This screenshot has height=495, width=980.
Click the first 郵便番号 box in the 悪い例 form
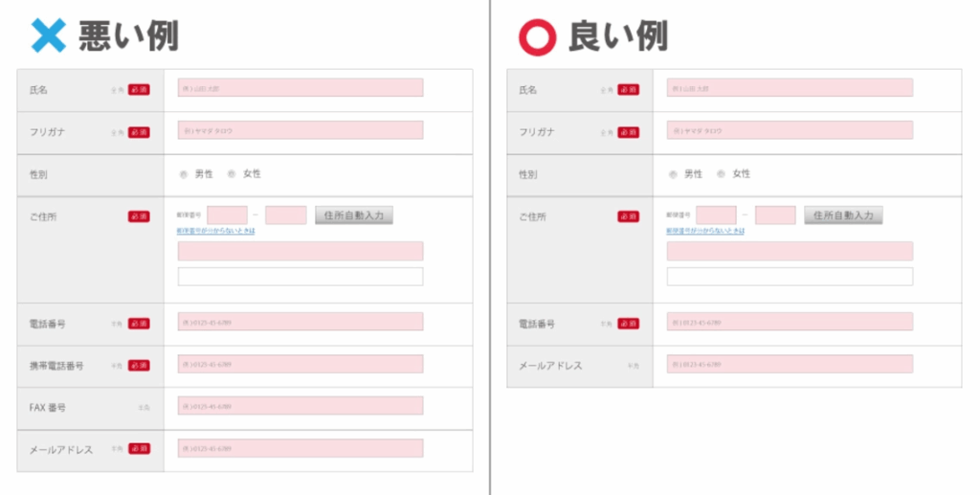tap(227, 215)
